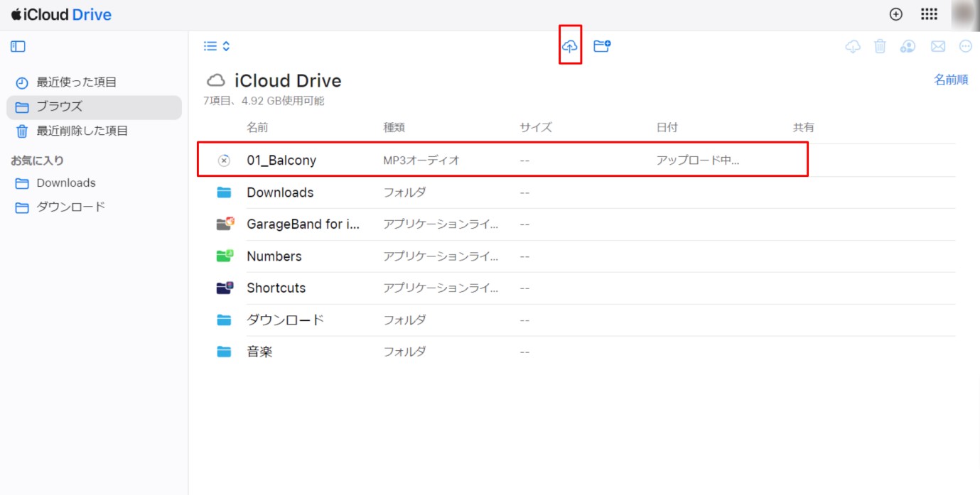This screenshot has height=495, width=980.
Task: Click the download from cloud icon
Action: 853,46
